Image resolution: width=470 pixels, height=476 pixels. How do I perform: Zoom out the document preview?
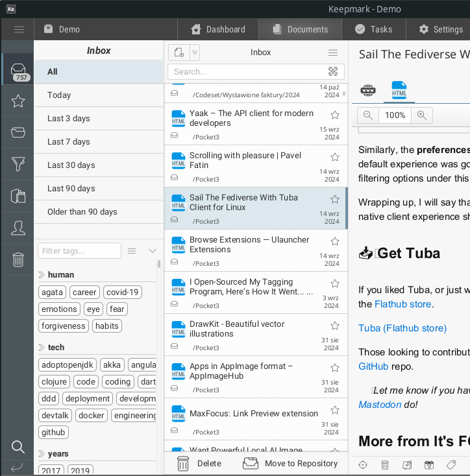[x=368, y=115]
